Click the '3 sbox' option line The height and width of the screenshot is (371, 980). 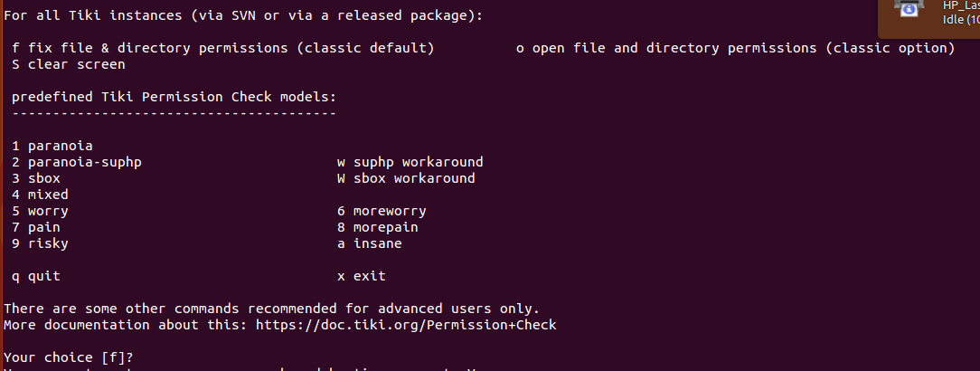(36, 178)
